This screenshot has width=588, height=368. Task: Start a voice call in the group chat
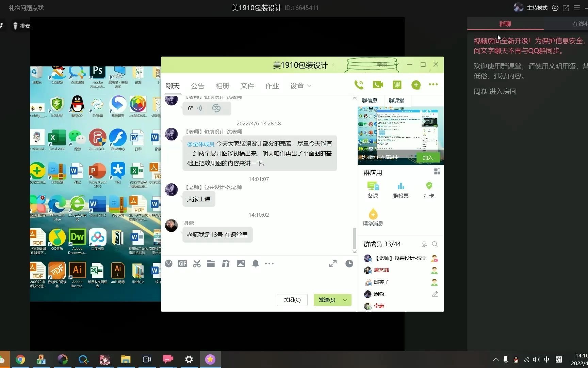(359, 85)
